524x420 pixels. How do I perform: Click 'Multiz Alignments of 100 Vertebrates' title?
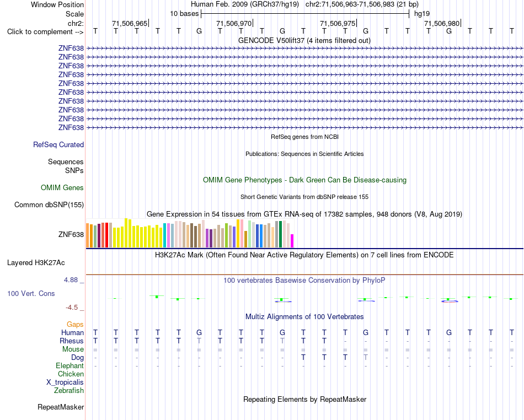click(x=304, y=316)
